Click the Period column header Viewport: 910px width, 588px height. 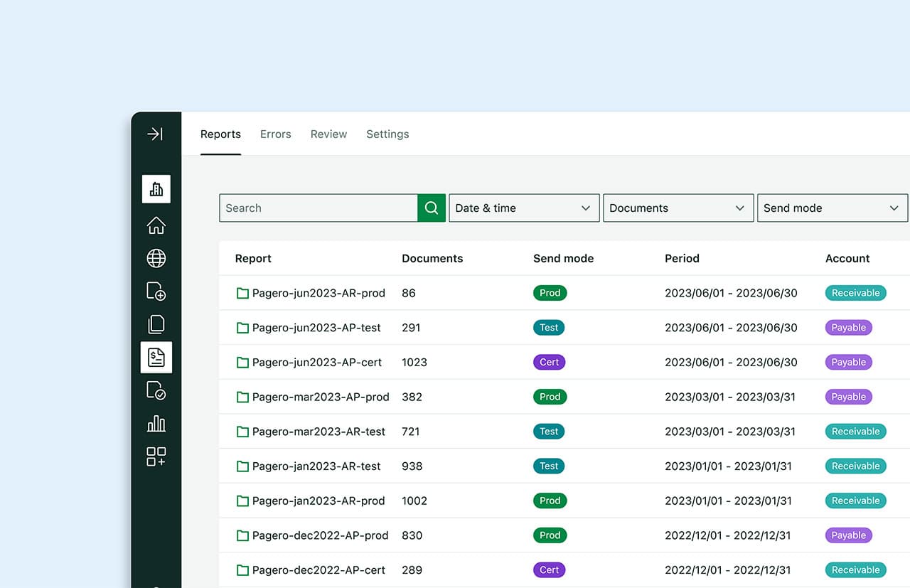coord(682,258)
